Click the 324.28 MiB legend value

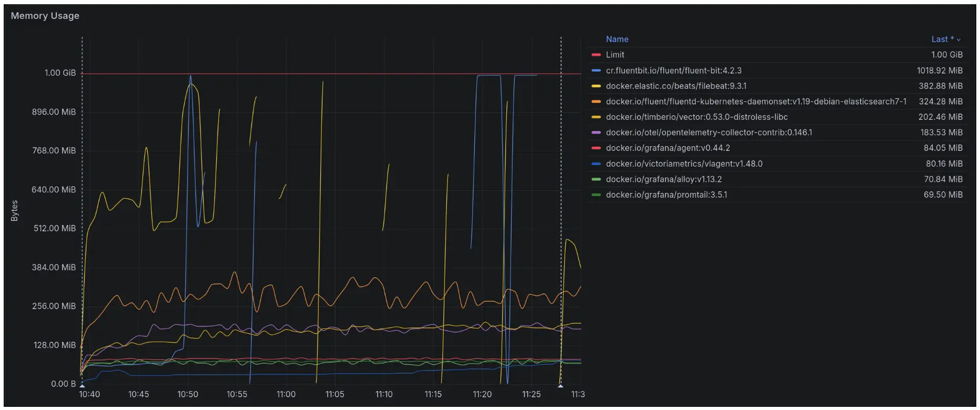point(941,101)
